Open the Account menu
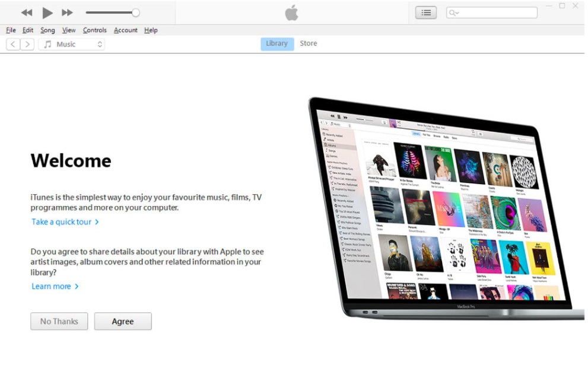This screenshot has height=374, width=588. tap(126, 30)
